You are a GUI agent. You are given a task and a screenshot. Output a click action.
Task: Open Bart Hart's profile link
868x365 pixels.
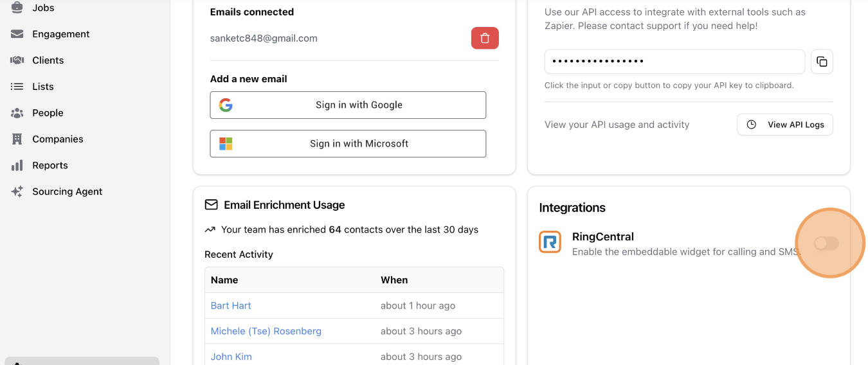[x=231, y=306]
